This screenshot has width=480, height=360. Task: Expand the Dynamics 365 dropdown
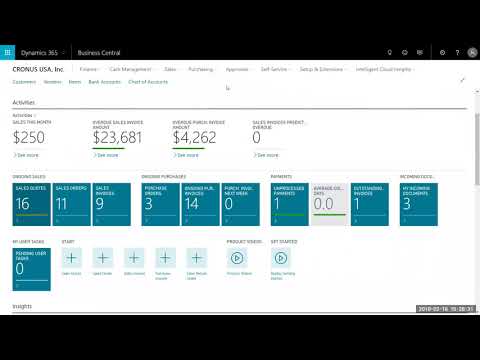[x=64, y=53]
